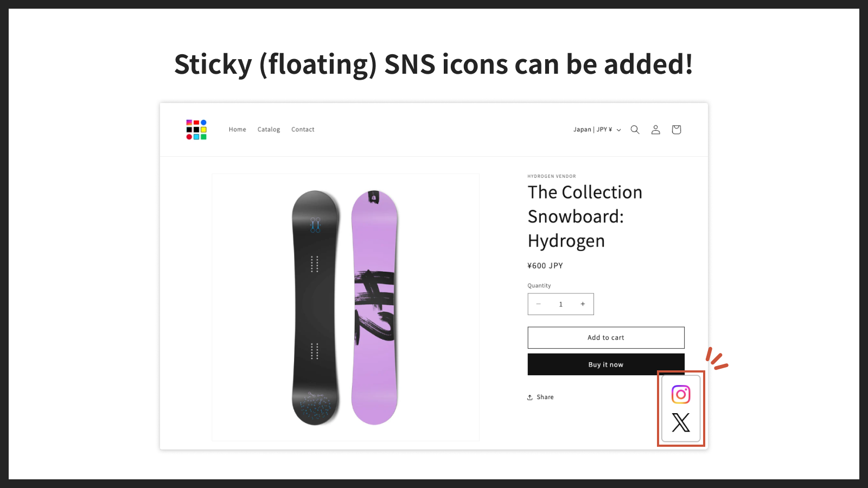Open the Catalog menu item

tap(269, 130)
